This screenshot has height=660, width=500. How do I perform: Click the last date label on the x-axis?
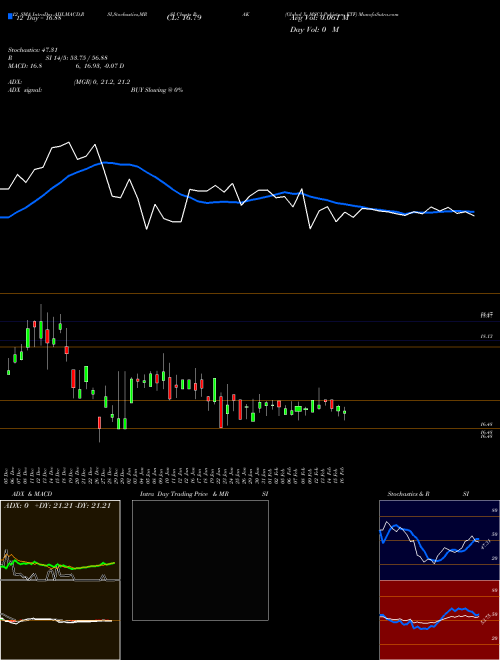[344, 475]
